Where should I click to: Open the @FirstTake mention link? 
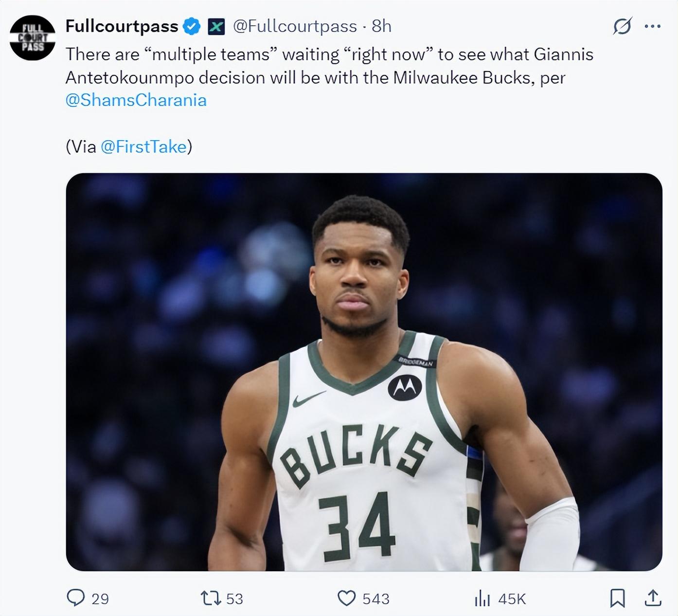143,146
